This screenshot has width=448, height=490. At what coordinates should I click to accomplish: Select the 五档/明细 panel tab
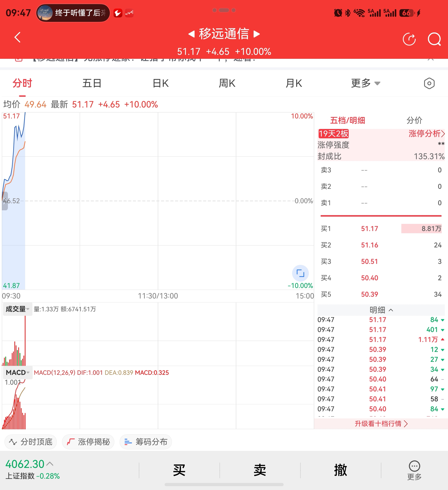(347, 120)
